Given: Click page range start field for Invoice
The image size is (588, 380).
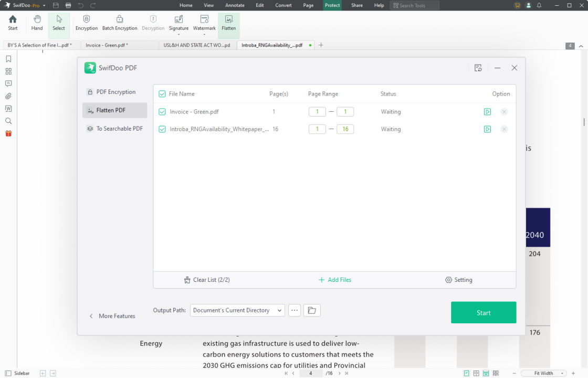Looking at the screenshot, I should 317,112.
